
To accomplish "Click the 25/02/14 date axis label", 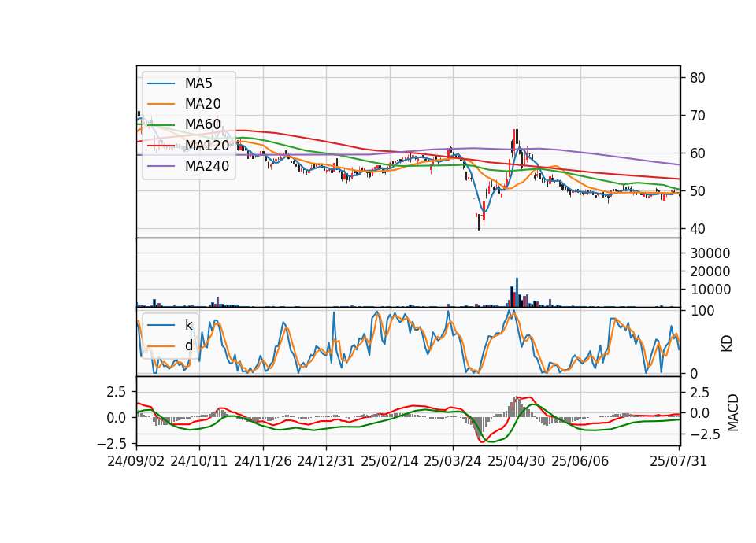I will pyautogui.click(x=390, y=461).
